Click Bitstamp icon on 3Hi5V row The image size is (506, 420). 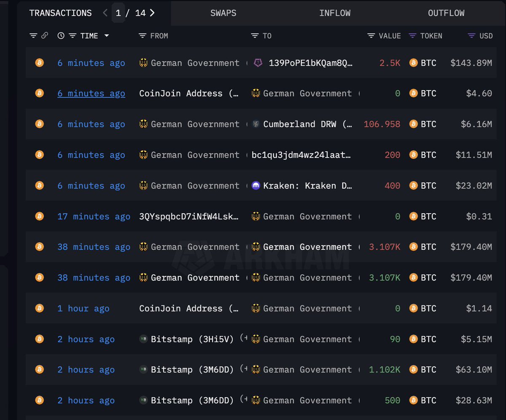point(143,339)
